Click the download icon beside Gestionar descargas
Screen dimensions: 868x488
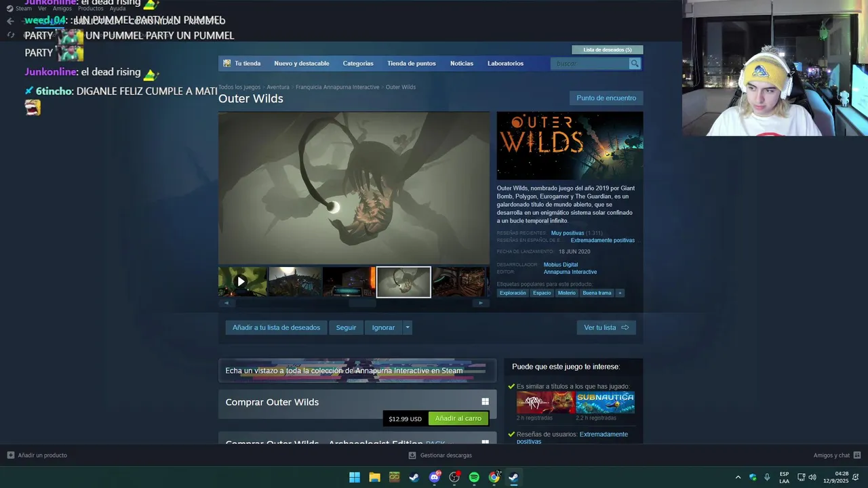pos(412,455)
